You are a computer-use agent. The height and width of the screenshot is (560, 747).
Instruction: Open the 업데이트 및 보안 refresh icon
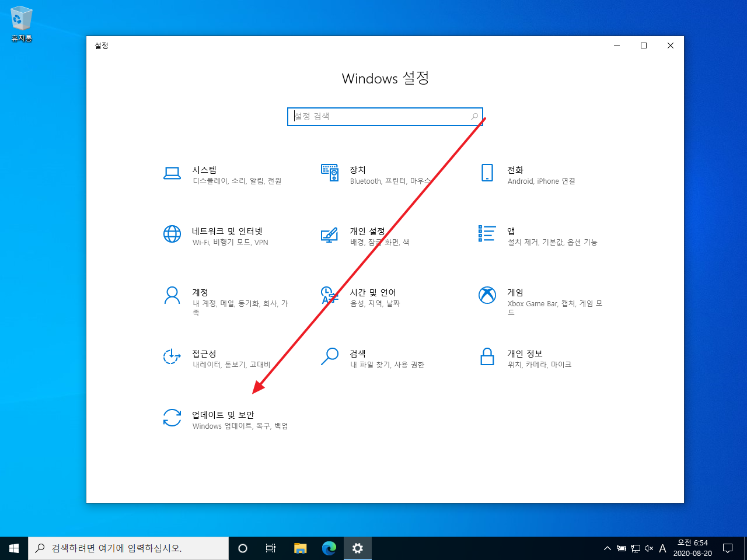[x=172, y=418]
